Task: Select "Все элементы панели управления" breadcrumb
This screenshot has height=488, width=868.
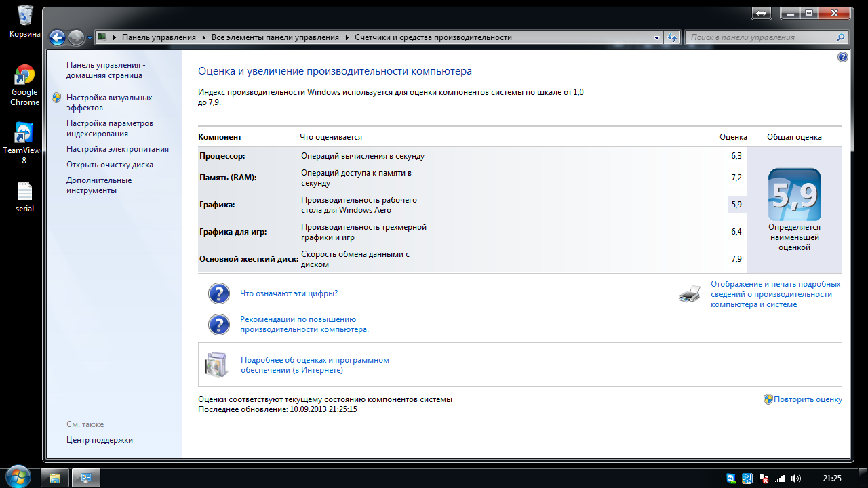Action: point(275,38)
